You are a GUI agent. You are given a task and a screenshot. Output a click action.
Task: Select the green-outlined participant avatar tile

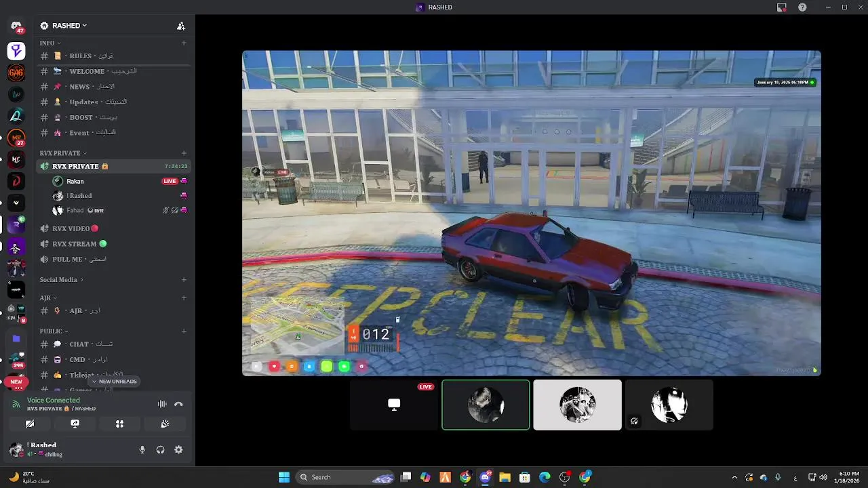coord(486,405)
